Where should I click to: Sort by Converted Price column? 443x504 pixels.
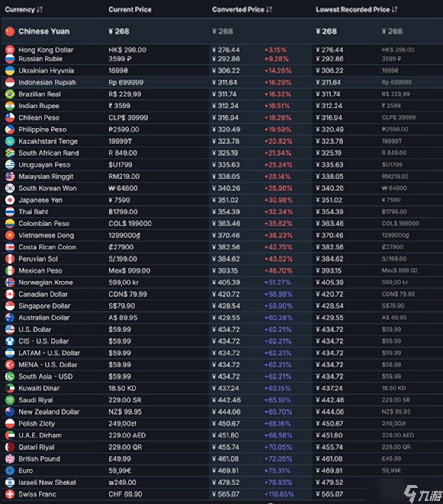[242, 10]
